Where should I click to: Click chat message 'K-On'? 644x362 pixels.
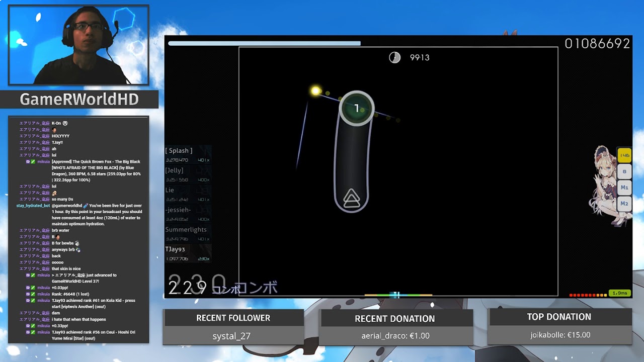coord(56,123)
